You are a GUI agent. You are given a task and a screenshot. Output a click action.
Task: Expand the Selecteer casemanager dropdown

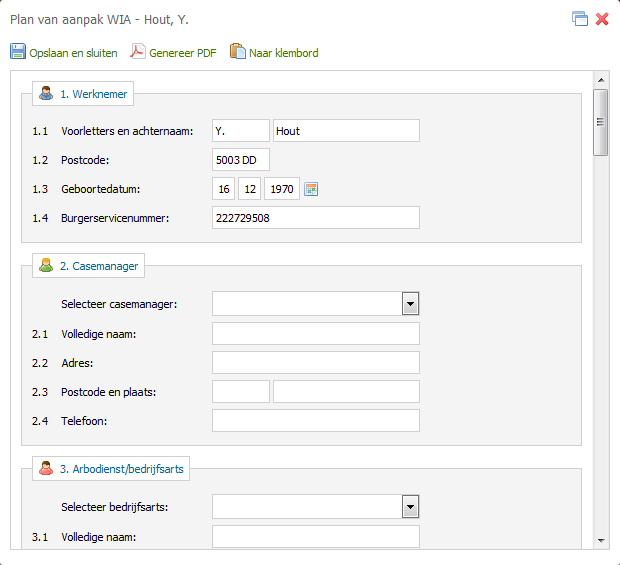[x=410, y=304]
